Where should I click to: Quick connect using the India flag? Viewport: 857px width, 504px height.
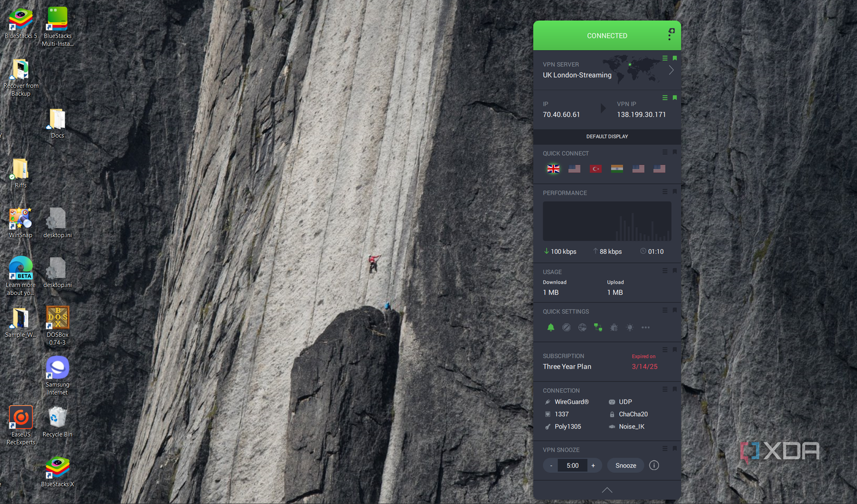click(617, 169)
